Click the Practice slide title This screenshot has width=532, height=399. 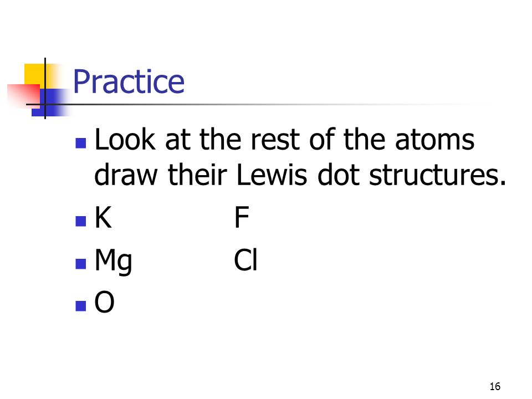(x=129, y=81)
